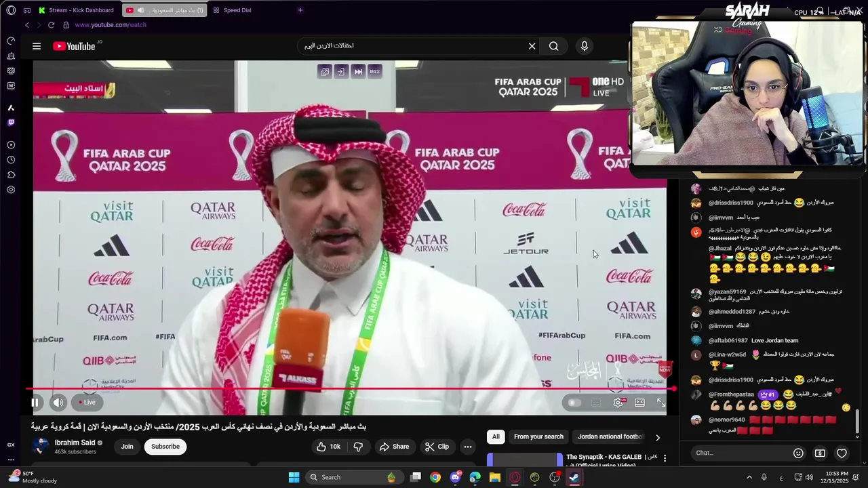Viewport: 868px width, 488px height.
Task: Click the Join membership button
Action: click(127, 447)
